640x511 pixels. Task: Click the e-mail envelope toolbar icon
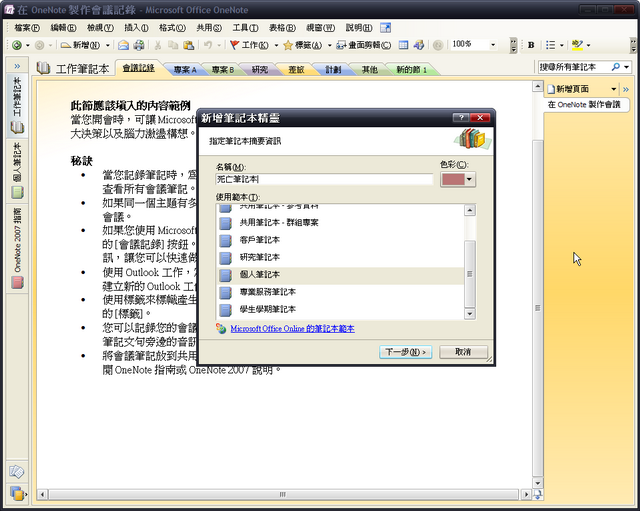tap(123, 45)
